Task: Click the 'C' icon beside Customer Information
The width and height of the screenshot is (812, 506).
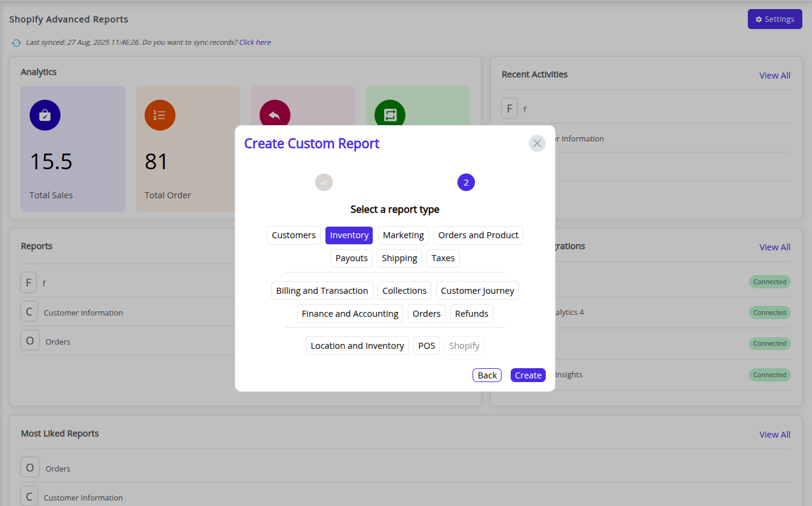Action: pyautogui.click(x=28, y=312)
